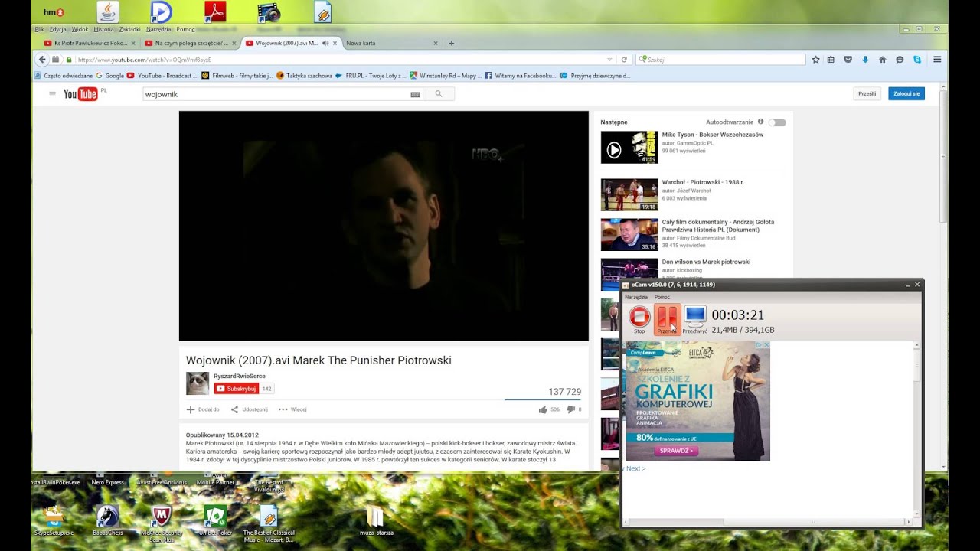Viewport: 980px width, 551px height.
Task: Open Warchoł - Piotrowski 1988 video thumbnail
Action: pos(629,194)
